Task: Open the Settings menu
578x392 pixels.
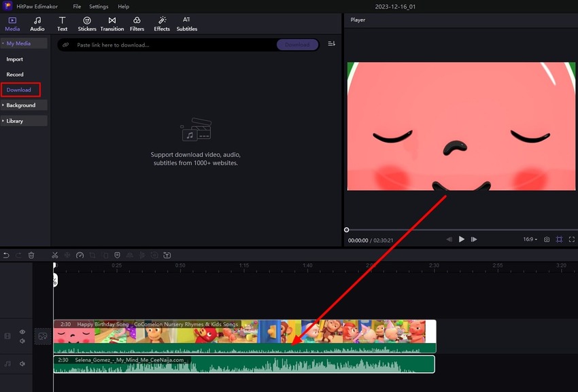Action: 99,6
